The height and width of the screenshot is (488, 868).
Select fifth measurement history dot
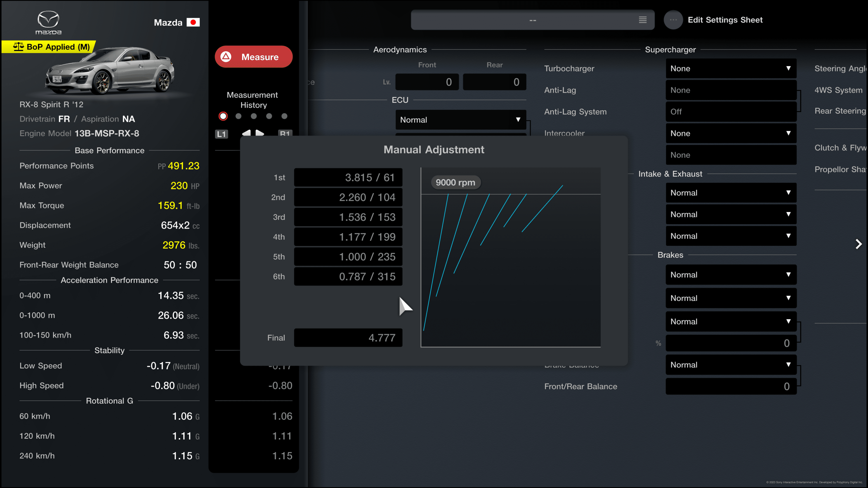[x=284, y=116]
